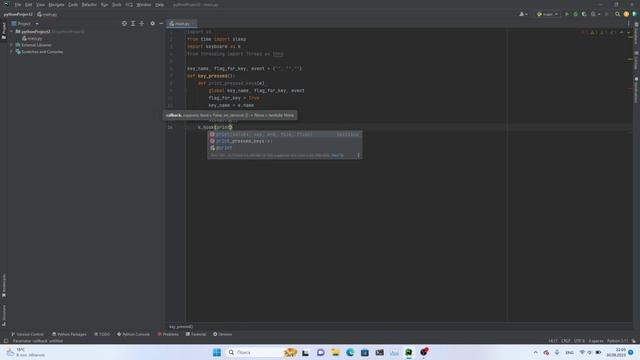
Task: Click Select Opened File target icon
Action: 124,24
